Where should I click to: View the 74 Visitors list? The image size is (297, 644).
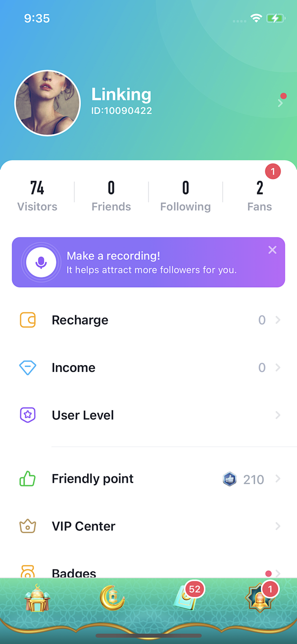(37, 195)
